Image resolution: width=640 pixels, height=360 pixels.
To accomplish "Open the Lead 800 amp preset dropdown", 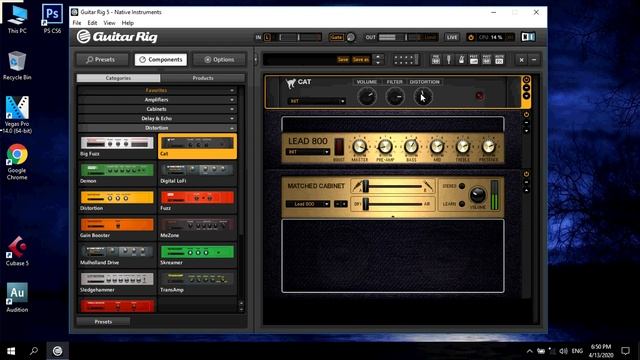I will click(x=308, y=152).
